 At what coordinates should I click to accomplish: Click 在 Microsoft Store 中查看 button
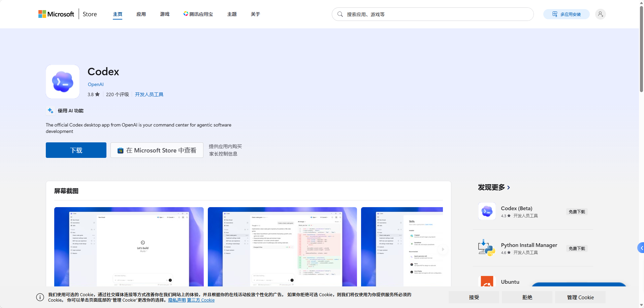pos(157,150)
